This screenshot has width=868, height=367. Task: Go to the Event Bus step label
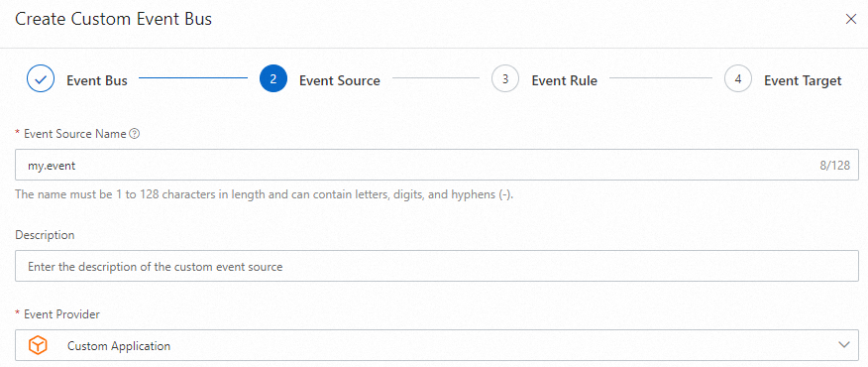tap(97, 81)
